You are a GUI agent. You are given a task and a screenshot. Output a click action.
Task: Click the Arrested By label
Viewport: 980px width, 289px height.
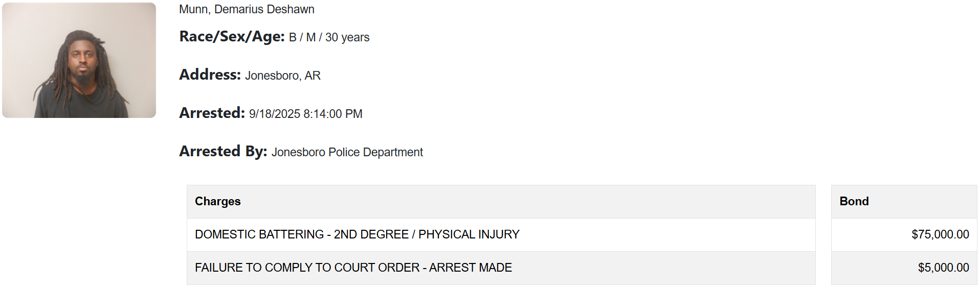tap(223, 151)
